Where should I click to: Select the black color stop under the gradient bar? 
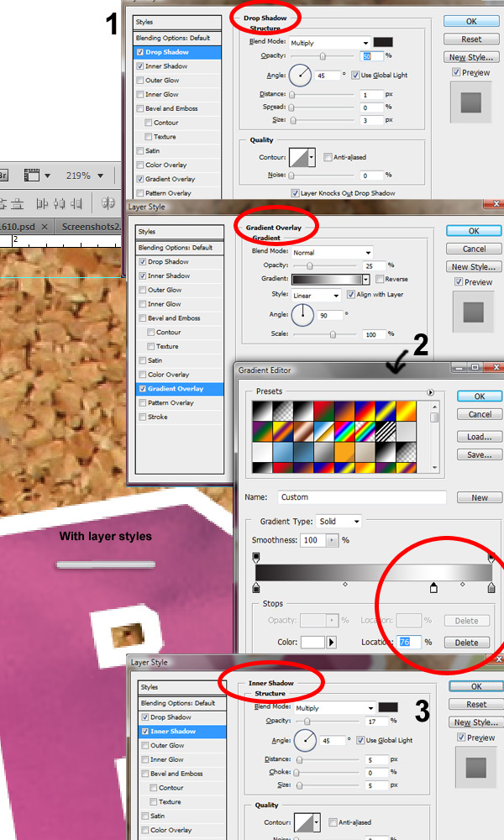256,588
